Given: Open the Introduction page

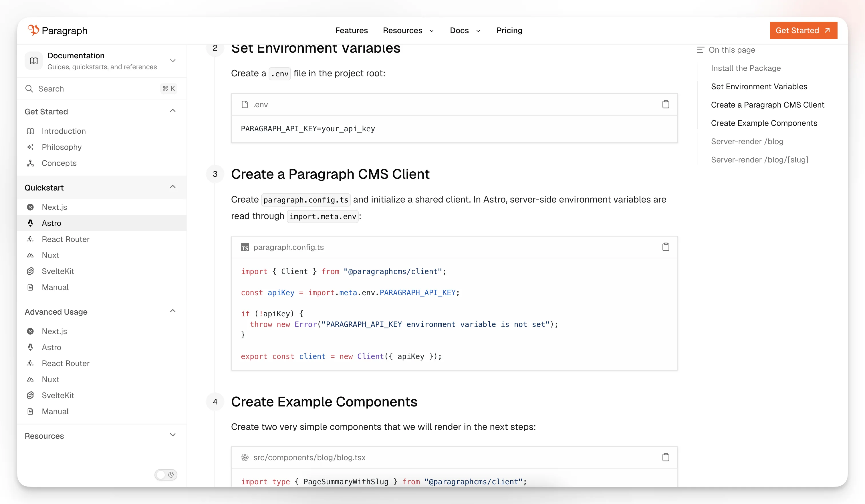Looking at the screenshot, I should (x=64, y=131).
